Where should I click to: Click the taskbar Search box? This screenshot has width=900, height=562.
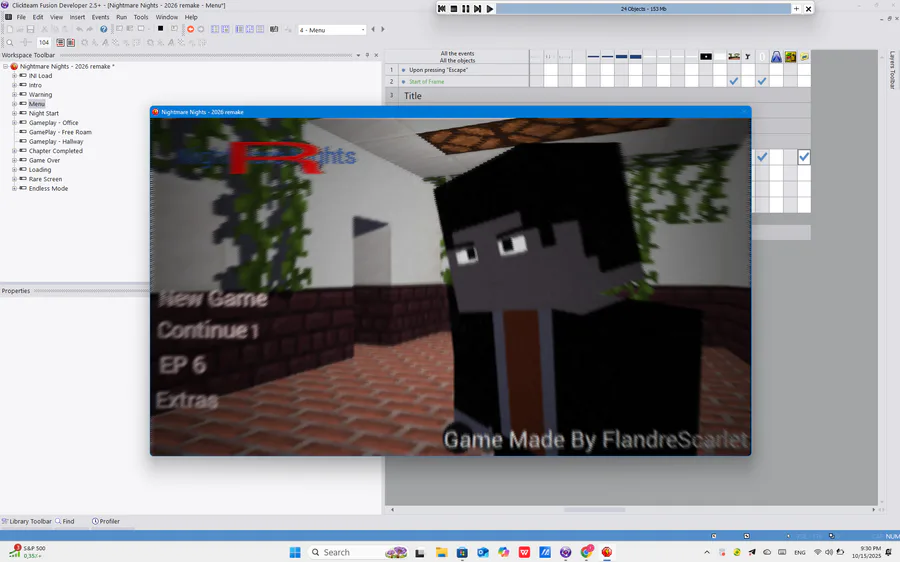pyautogui.click(x=358, y=552)
